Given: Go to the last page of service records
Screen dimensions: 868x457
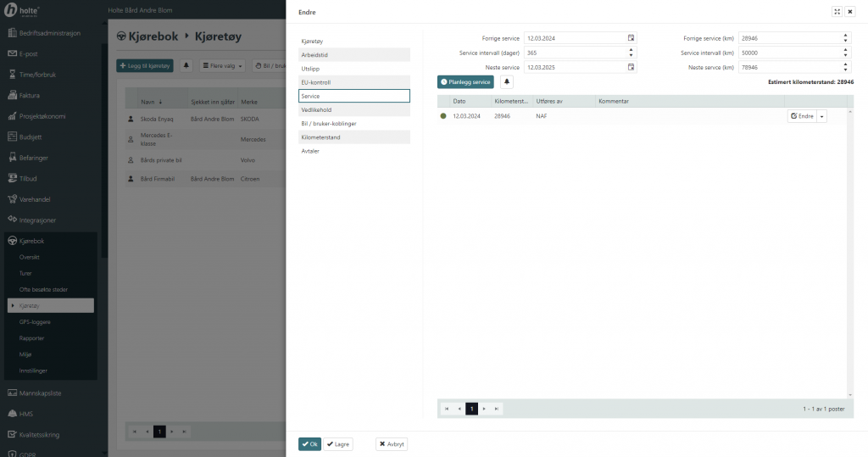Looking at the screenshot, I should [x=497, y=409].
